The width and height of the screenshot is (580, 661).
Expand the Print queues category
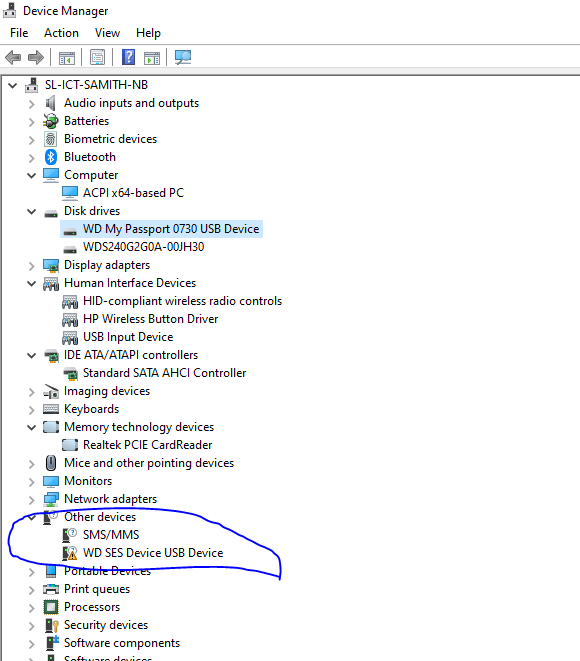32,590
